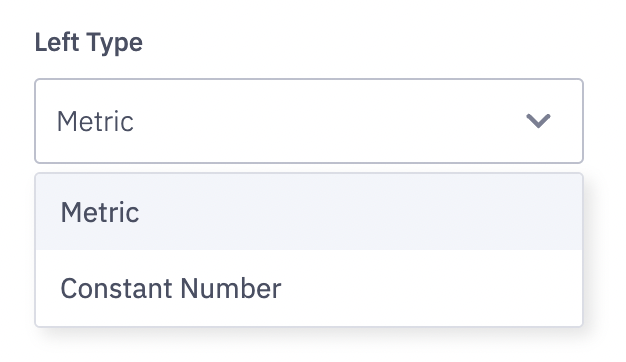Click the Metric value shown in combo box
Image resolution: width=626 pixels, height=362 pixels.
(x=95, y=121)
